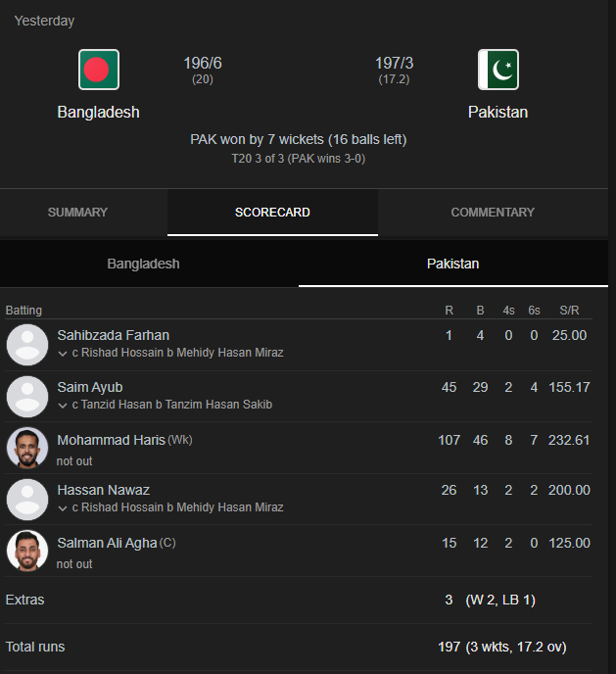
Task: Expand Hassan Nawaz dismissal details chevron
Action: (63, 508)
